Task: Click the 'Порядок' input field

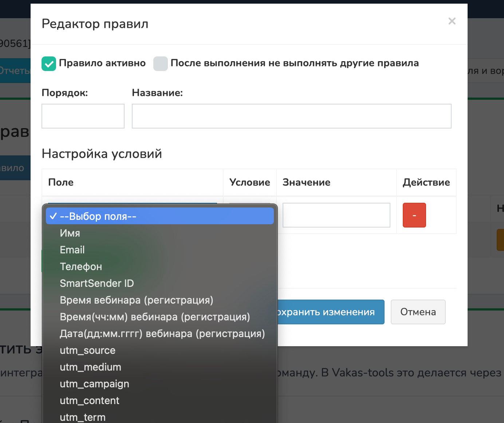Action: click(x=83, y=116)
